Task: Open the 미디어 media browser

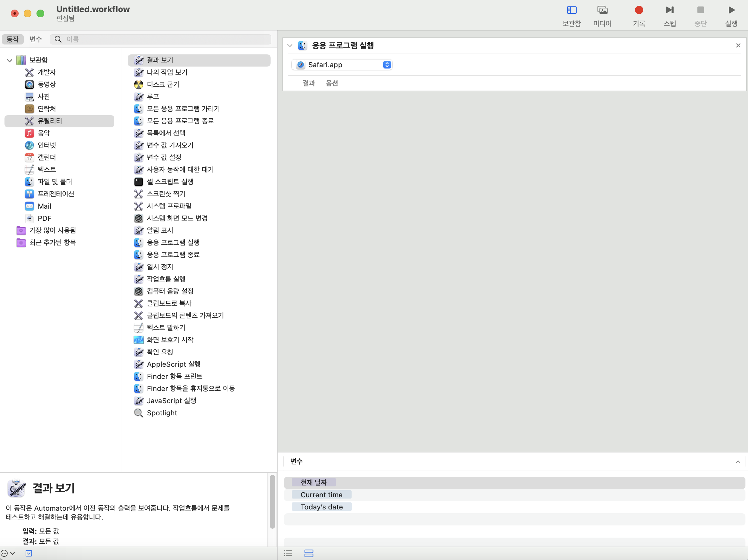Action: click(602, 16)
